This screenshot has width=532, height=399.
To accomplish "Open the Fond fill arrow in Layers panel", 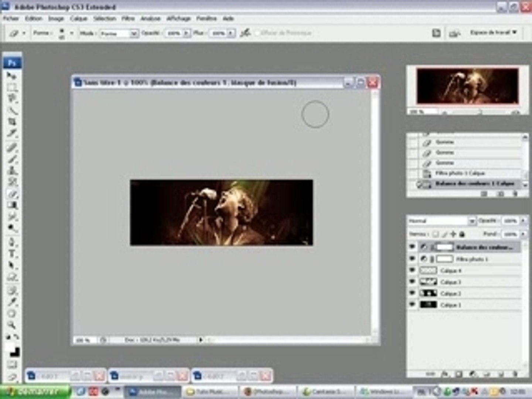I will coord(523,234).
